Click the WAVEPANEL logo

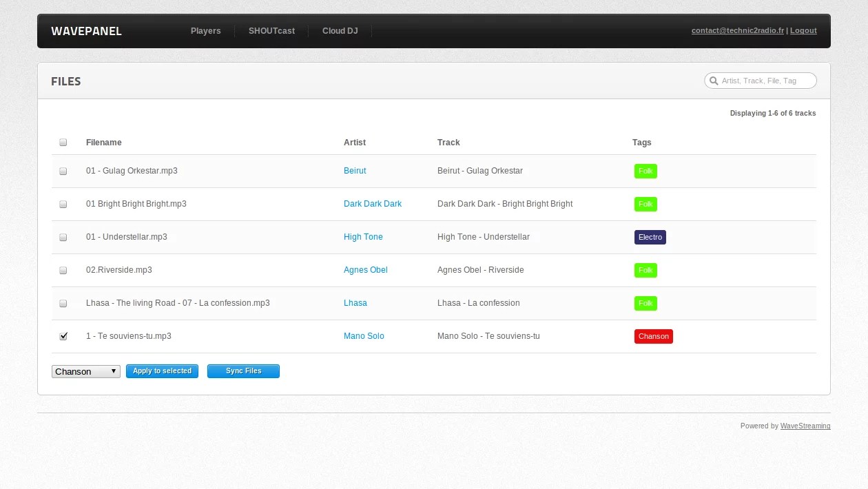coord(86,31)
